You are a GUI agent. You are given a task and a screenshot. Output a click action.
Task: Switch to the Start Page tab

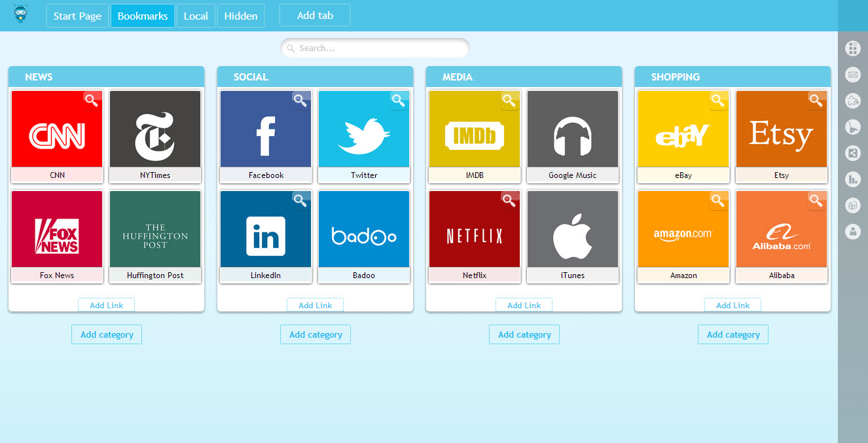[x=77, y=16]
